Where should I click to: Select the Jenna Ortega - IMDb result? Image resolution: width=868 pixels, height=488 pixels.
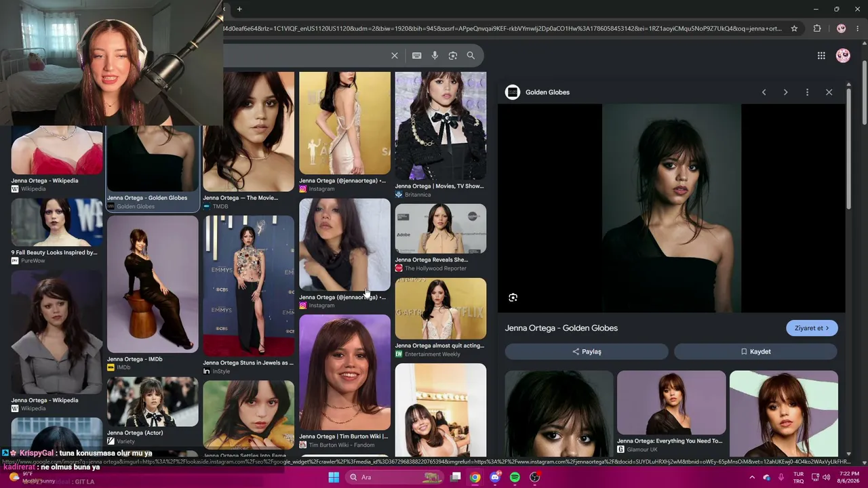(153, 284)
